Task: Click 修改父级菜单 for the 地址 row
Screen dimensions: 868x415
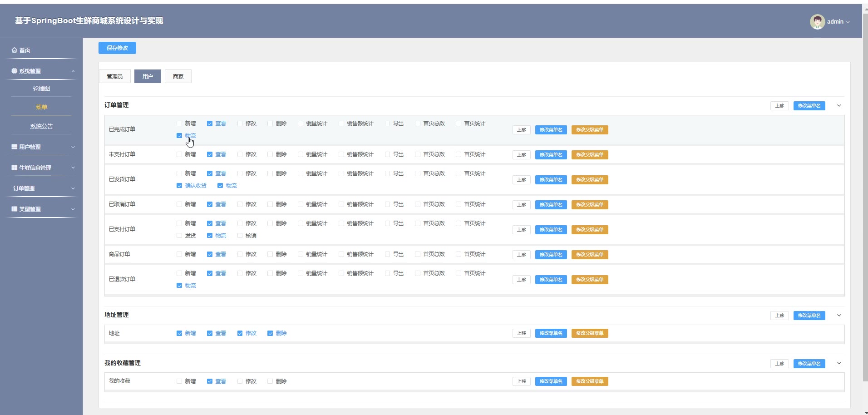Action: coord(590,333)
